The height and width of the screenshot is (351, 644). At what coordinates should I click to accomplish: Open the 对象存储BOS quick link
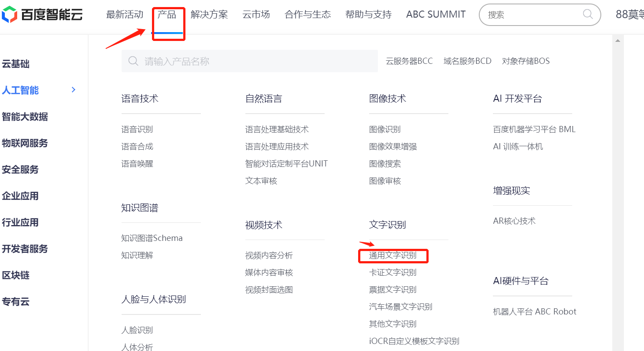pyautogui.click(x=526, y=61)
